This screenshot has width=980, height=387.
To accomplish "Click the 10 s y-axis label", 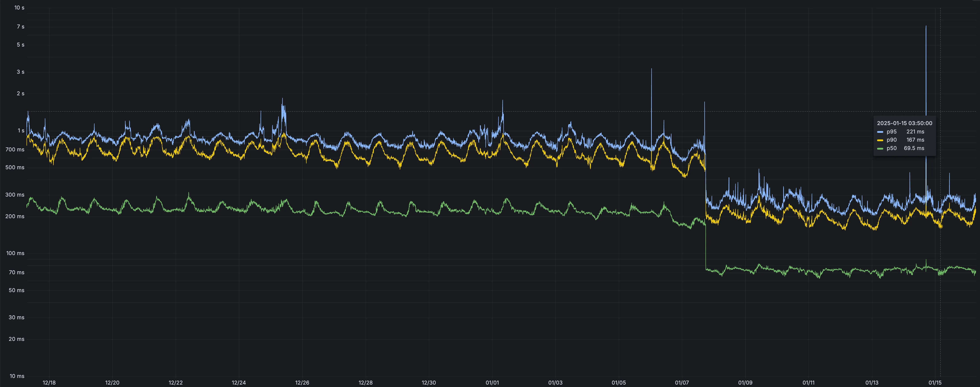I will pyautogui.click(x=19, y=7).
